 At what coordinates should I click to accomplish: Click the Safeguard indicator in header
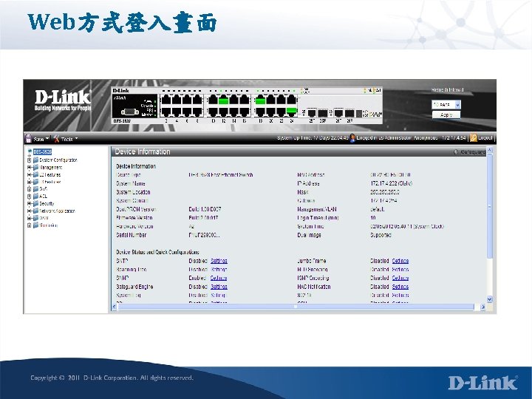pyautogui.click(x=470, y=152)
